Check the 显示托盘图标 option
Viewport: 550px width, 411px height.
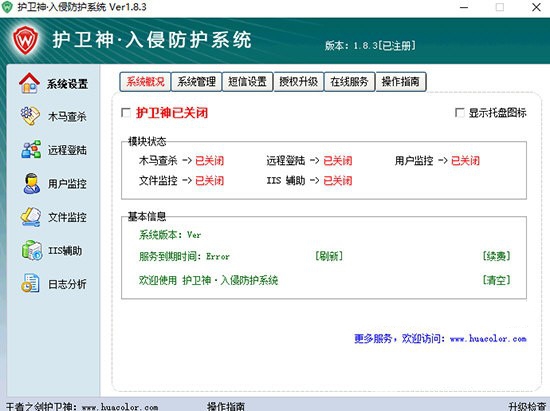tap(460, 113)
